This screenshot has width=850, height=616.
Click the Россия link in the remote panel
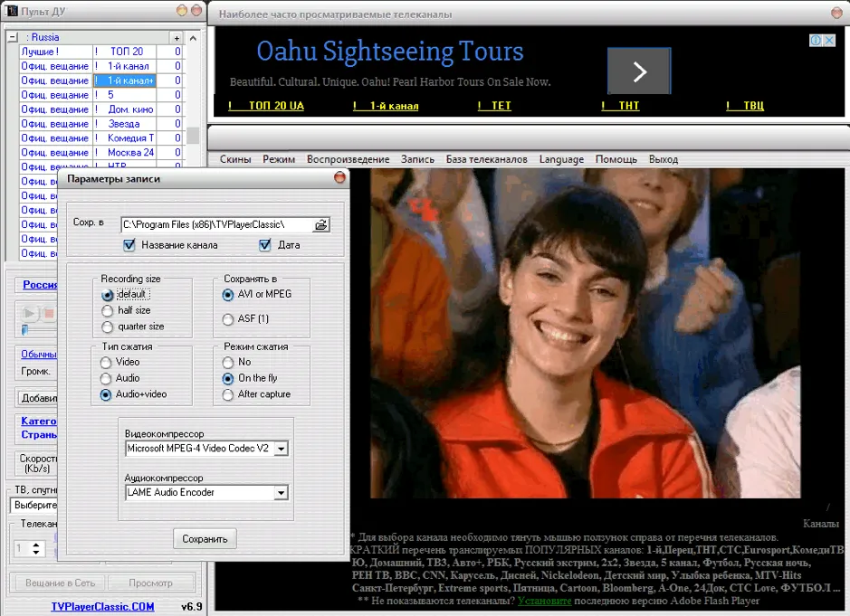(x=40, y=284)
